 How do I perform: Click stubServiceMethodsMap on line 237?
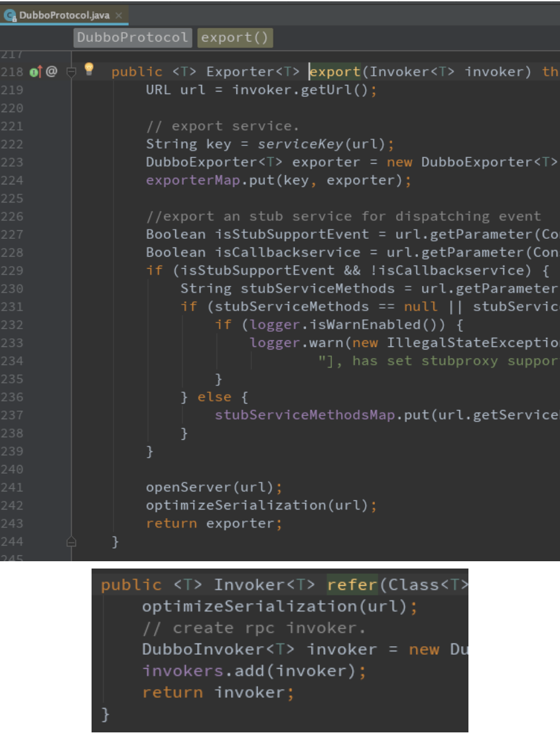(x=304, y=415)
